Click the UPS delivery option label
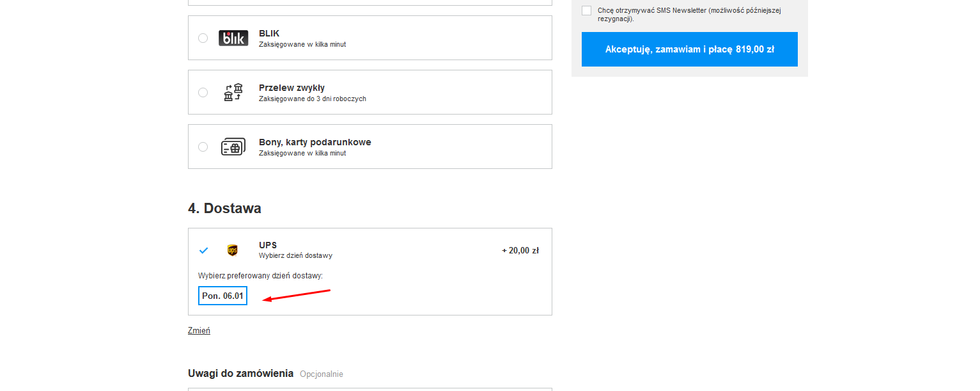 tap(268, 245)
